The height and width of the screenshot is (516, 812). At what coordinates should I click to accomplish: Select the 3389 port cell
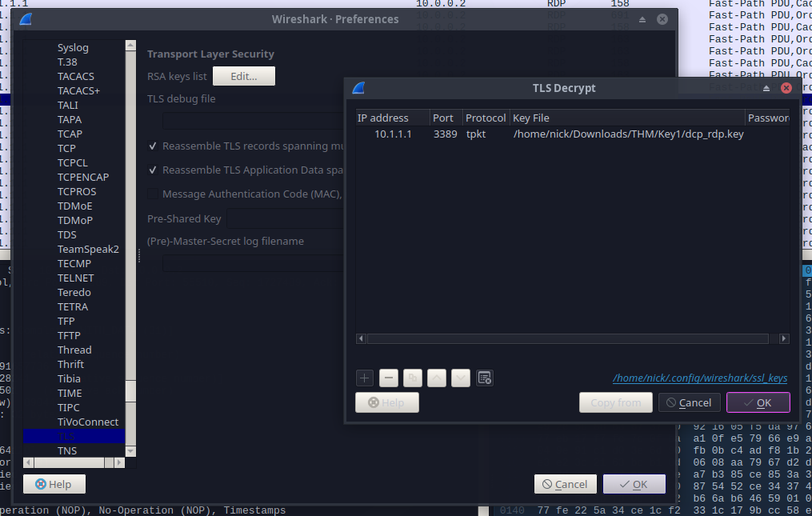point(446,134)
